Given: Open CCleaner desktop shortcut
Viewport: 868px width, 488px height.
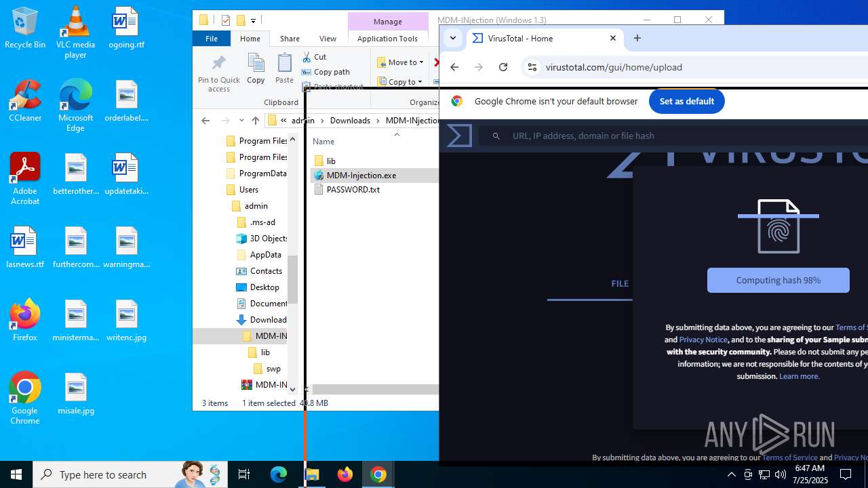Looking at the screenshot, I should (25, 102).
